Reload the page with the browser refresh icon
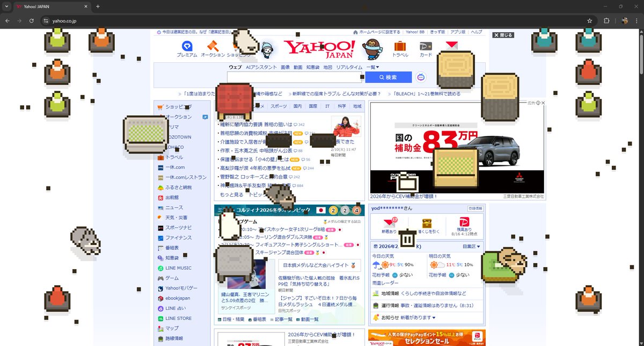 32,20
